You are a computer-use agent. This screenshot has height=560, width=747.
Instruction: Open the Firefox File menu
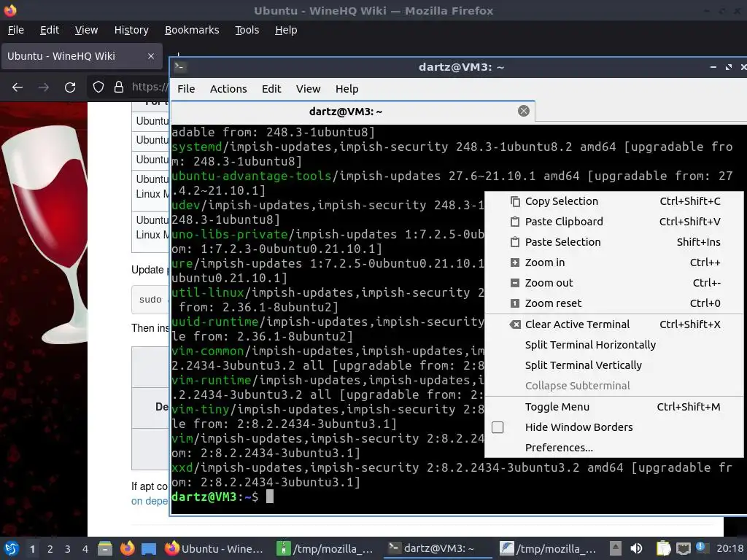(x=16, y=30)
